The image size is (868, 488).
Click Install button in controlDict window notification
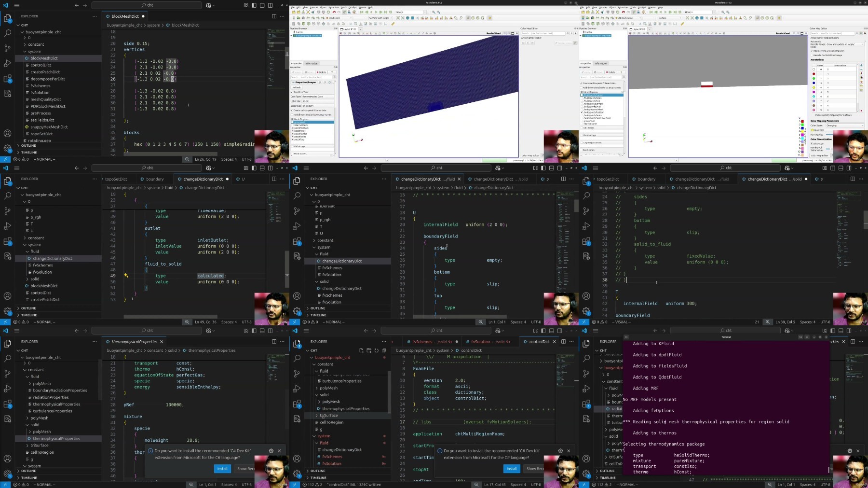pos(512,469)
